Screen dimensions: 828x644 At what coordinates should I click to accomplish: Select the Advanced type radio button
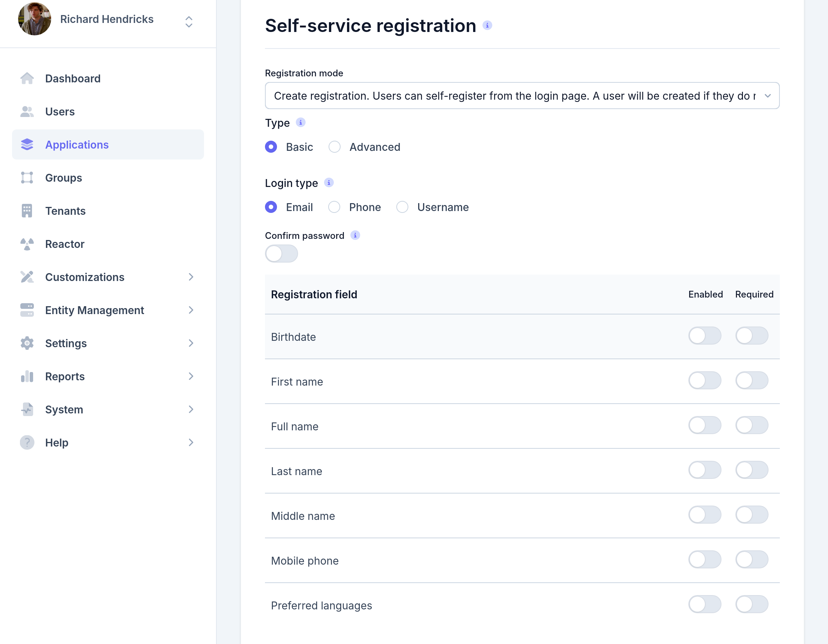334,147
